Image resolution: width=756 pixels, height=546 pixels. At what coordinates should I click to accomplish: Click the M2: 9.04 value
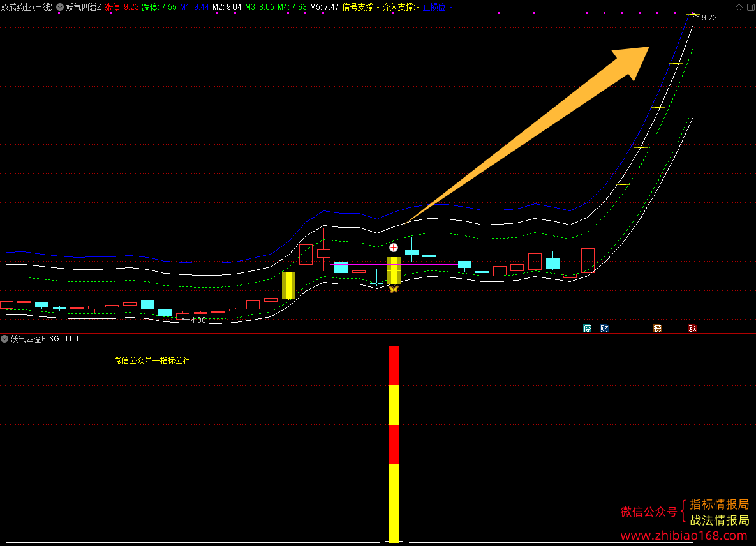point(227,7)
